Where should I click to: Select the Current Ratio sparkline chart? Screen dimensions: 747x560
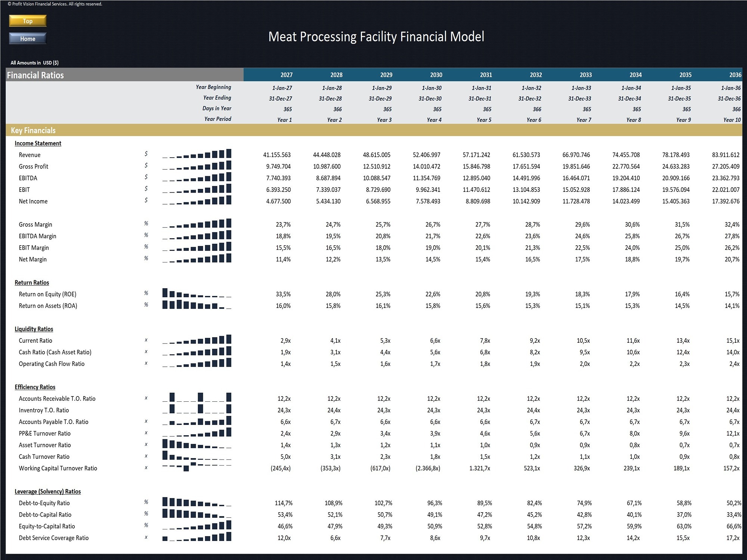point(197,339)
